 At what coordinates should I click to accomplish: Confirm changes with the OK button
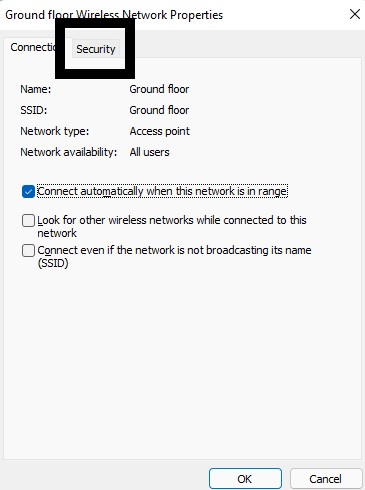[x=245, y=479]
